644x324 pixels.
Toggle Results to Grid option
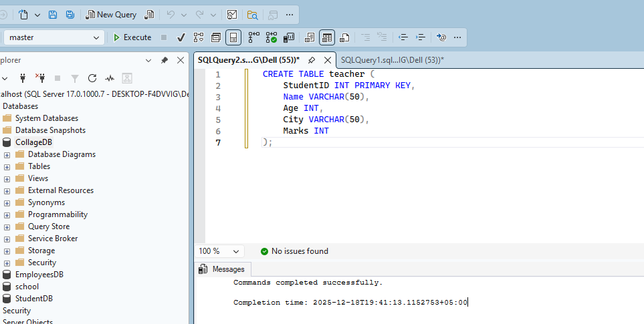click(x=326, y=37)
